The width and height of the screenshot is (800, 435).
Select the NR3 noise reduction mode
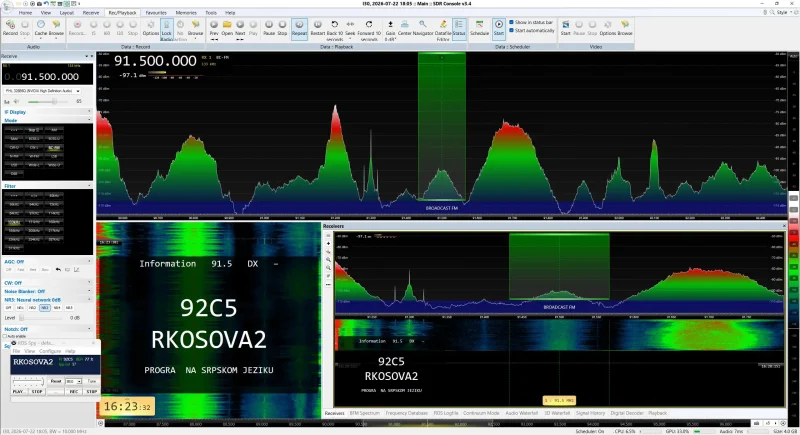click(45, 308)
